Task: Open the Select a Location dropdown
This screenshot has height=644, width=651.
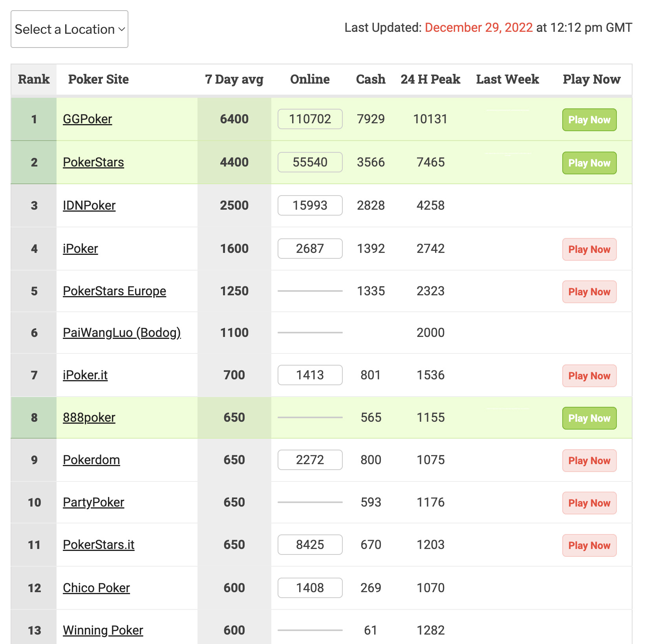Action: (69, 29)
